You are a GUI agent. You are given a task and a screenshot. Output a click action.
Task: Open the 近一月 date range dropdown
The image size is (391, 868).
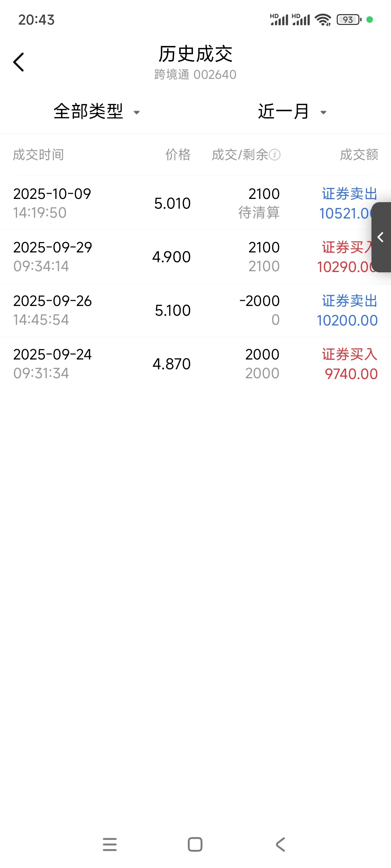(292, 111)
